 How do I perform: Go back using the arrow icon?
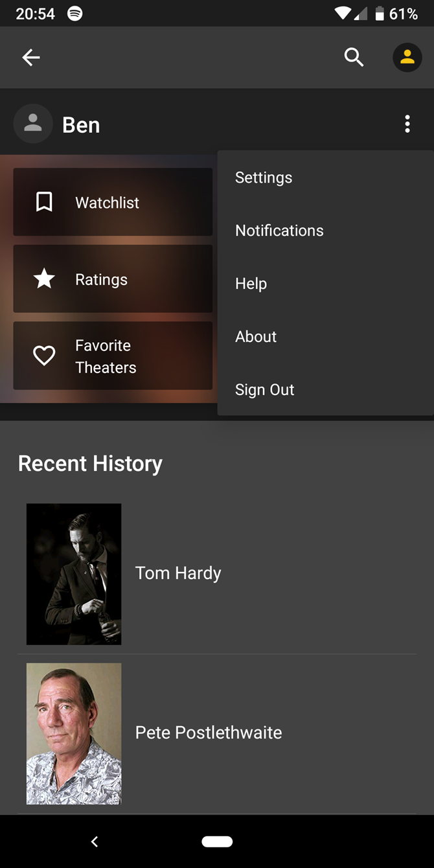tap(30, 57)
